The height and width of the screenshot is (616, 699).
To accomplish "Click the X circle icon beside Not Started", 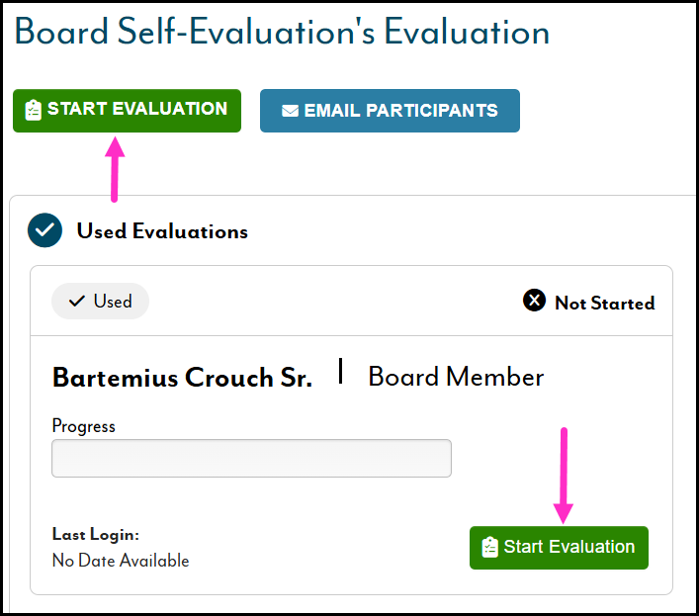I will pos(534,302).
